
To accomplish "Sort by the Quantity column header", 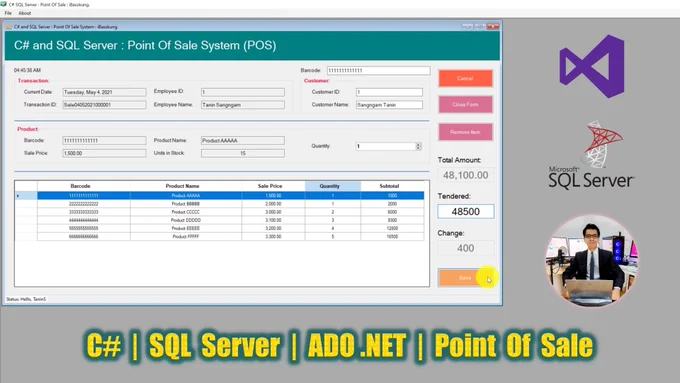I will (333, 186).
